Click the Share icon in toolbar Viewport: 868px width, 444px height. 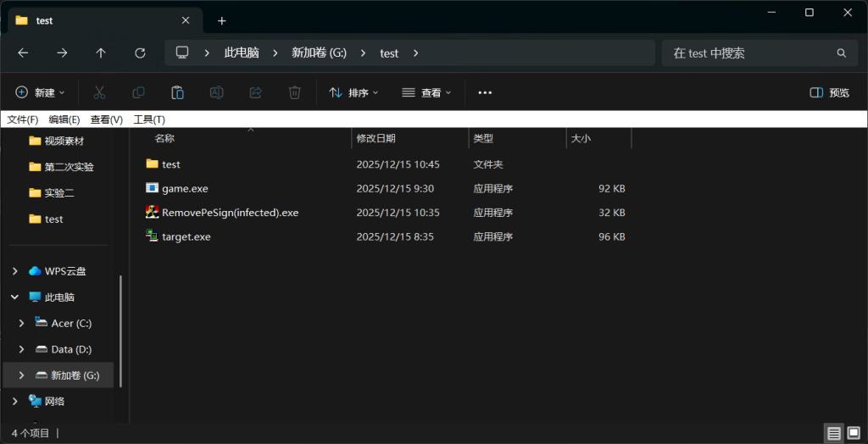tap(255, 92)
